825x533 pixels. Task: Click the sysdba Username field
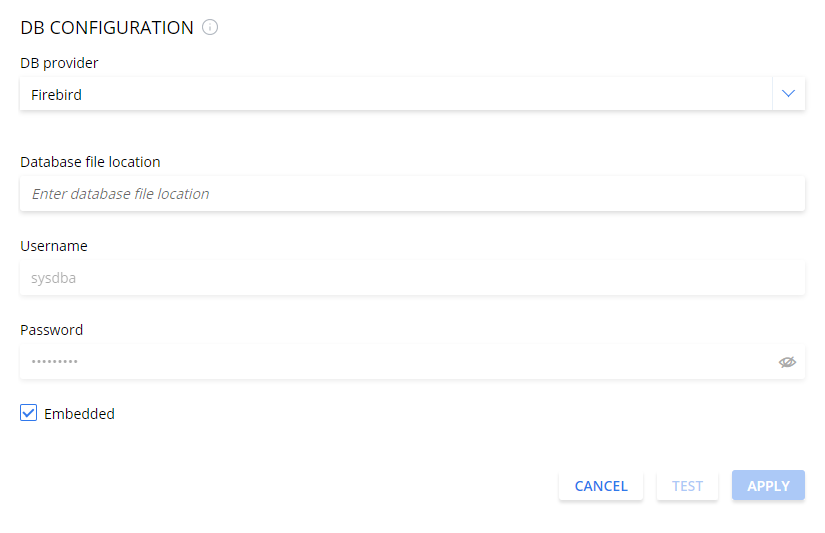tap(412, 278)
